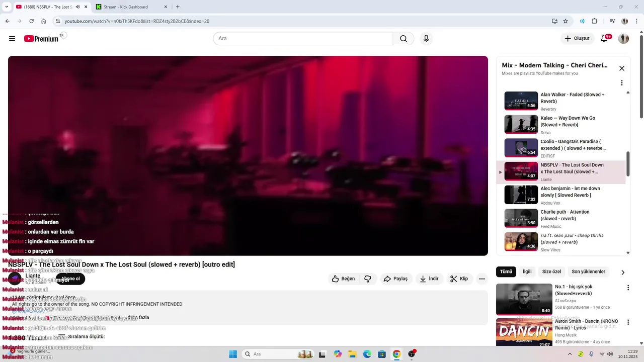The width and height of the screenshot is (644, 362).
Task: Dislike the video with thumbs down
Action: coord(368,279)
